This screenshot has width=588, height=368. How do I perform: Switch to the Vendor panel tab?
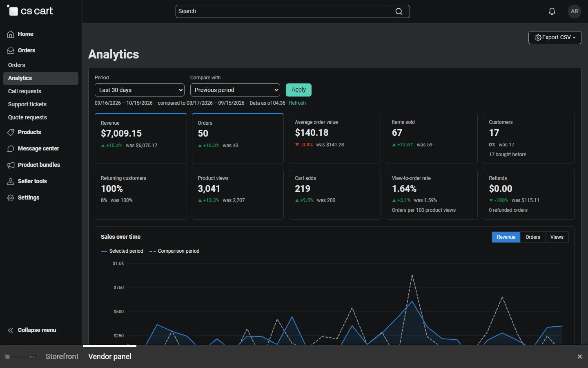[110, 357]
